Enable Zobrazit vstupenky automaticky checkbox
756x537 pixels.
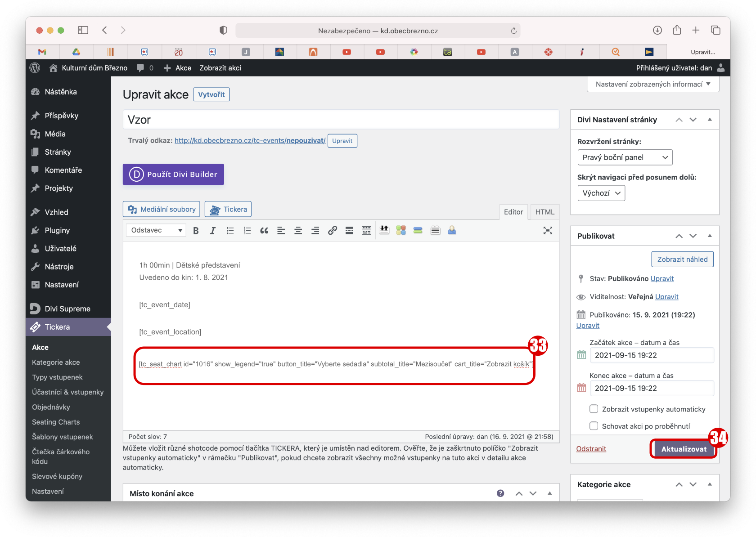[x=594, y=409]
